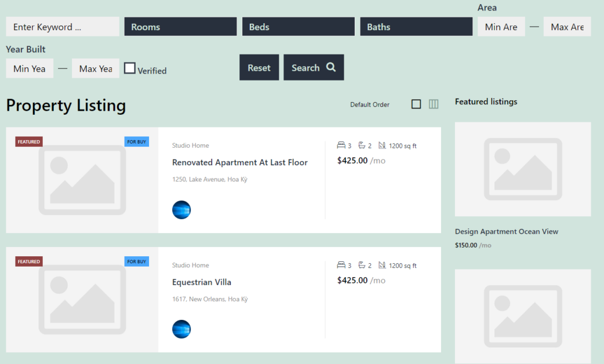Click the FEATURED badge on Renovated Apartment
The width and height of the screenshot is (604, 364).
(x=29, y=142)
